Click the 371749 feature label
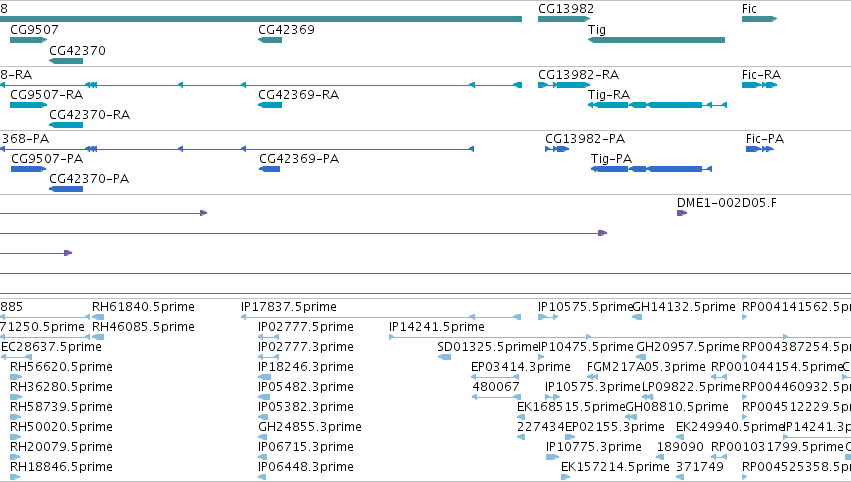The height and width of the screenshot is (482, 851). coord(700,467)
